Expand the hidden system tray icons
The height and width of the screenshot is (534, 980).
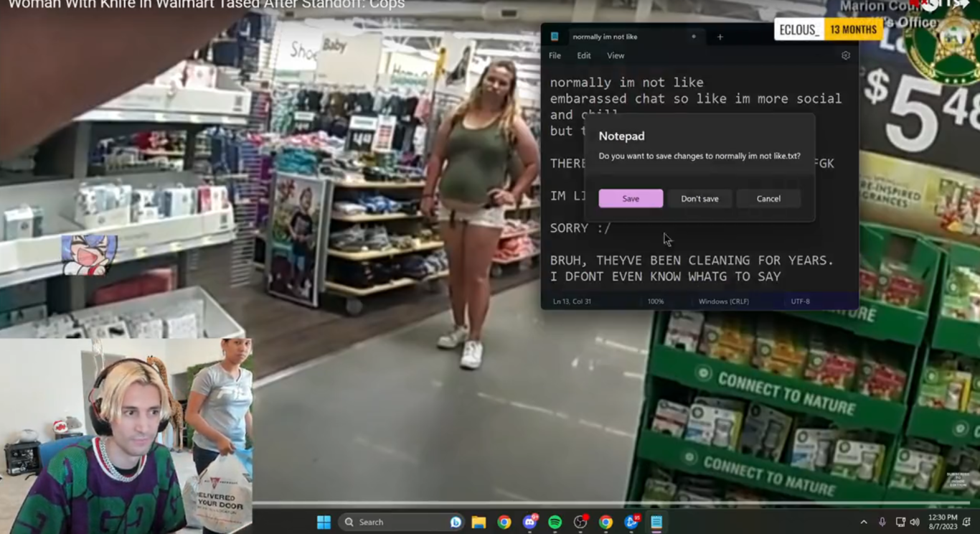[864, 522]
